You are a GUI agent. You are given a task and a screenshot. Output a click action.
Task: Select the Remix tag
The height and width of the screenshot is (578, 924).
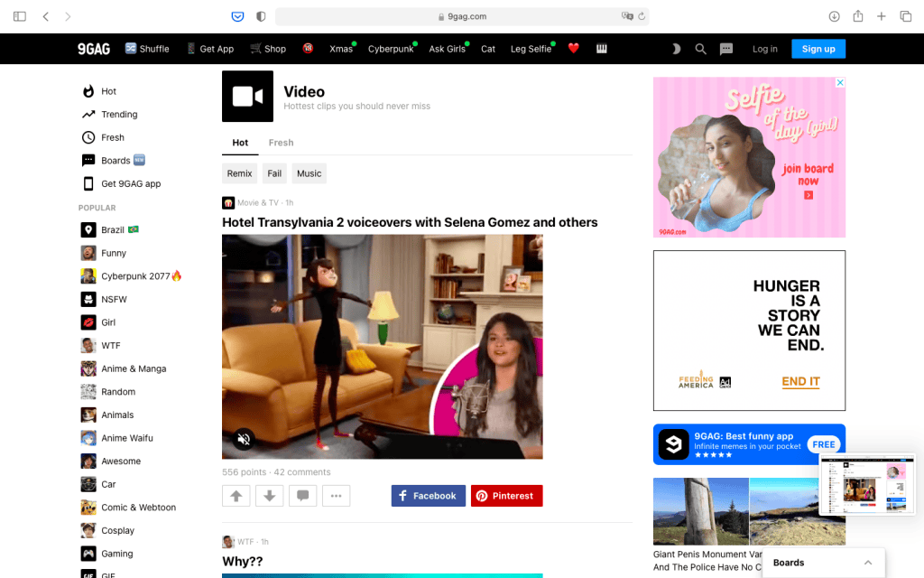pos(239,173)
